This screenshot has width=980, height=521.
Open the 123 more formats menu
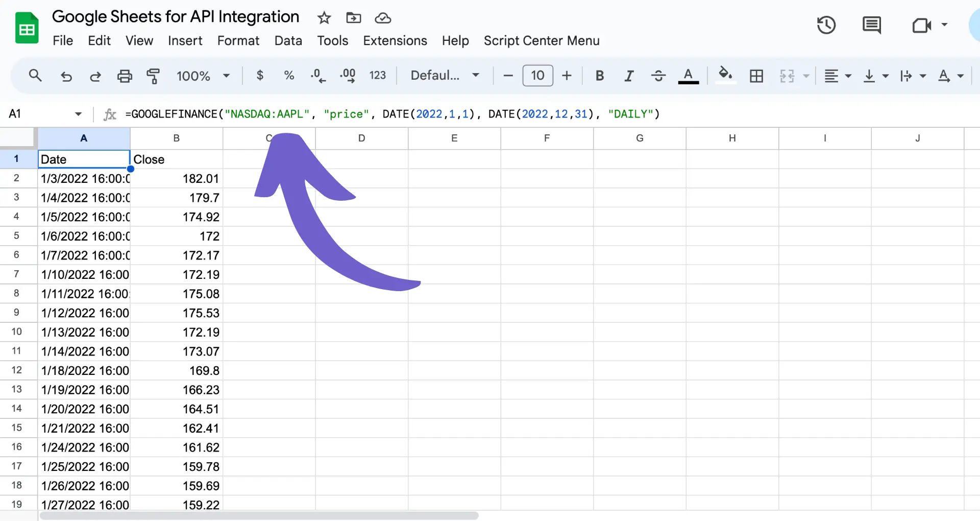[377, 76]
